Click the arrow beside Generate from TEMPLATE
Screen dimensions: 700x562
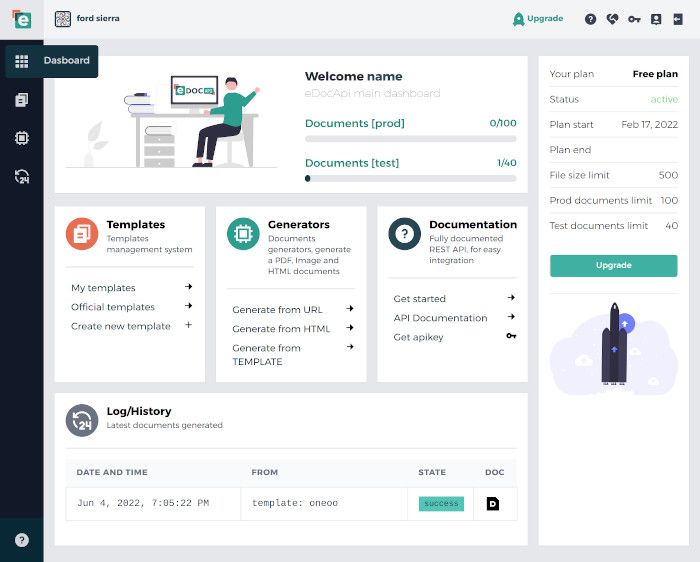[x=350, y=347]
